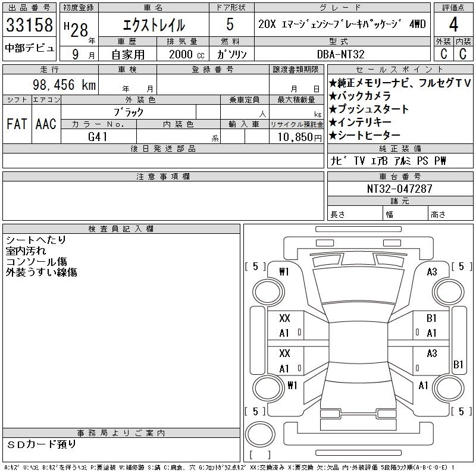
Task: Select the car name エクストレイル
Action: 154,25
